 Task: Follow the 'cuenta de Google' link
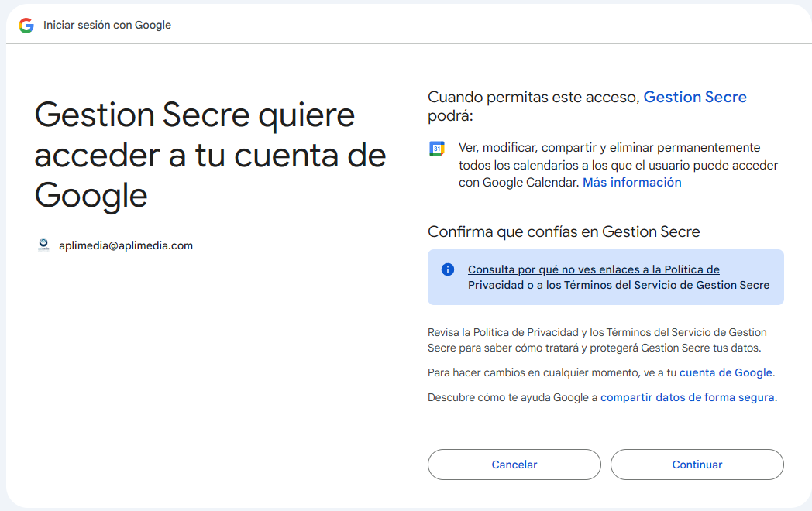click(x=725, y=372)
